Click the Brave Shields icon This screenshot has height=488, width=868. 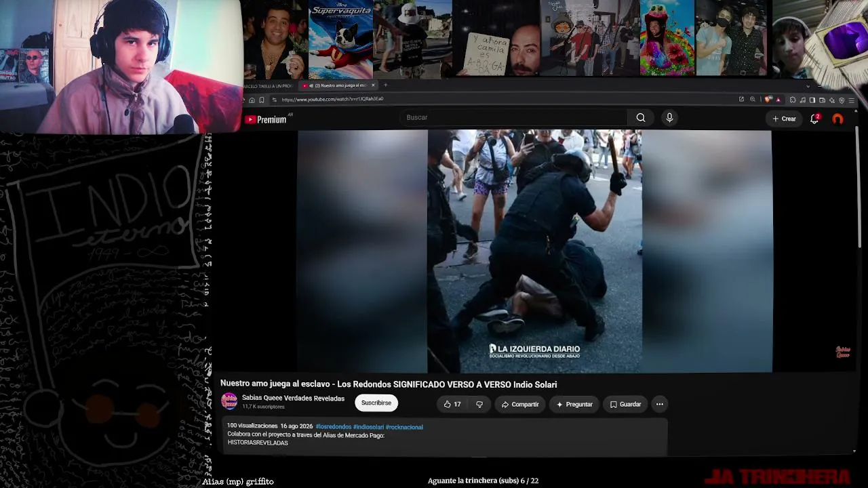[768, 100]
